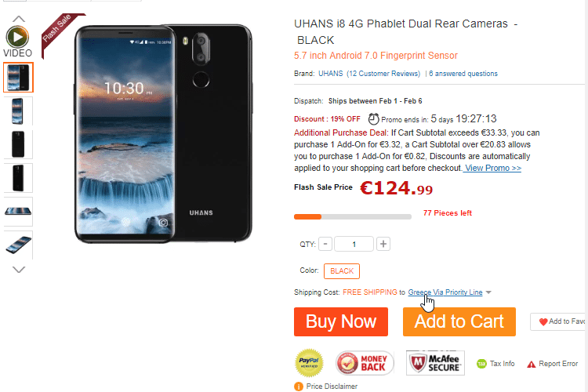This screenshot has width=588, height=392.
Task: Click the Money Back guarantee badge
Action: tap(364, 363)
